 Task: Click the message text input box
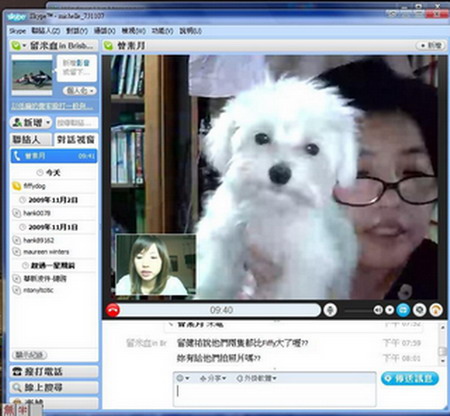tap(274, 394)
